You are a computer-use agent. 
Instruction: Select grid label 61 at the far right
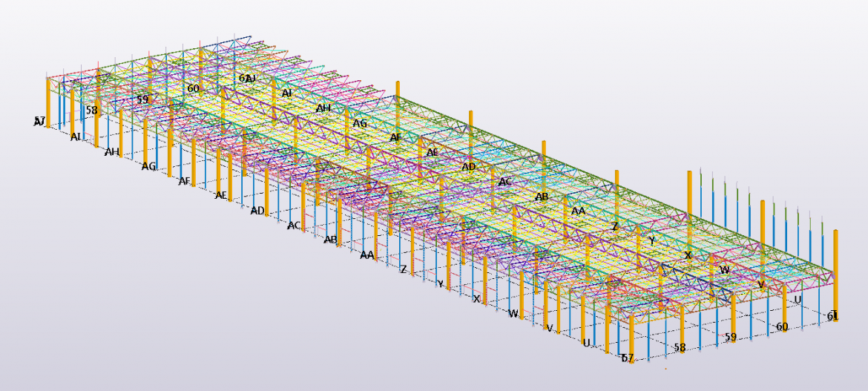[832, 316]
